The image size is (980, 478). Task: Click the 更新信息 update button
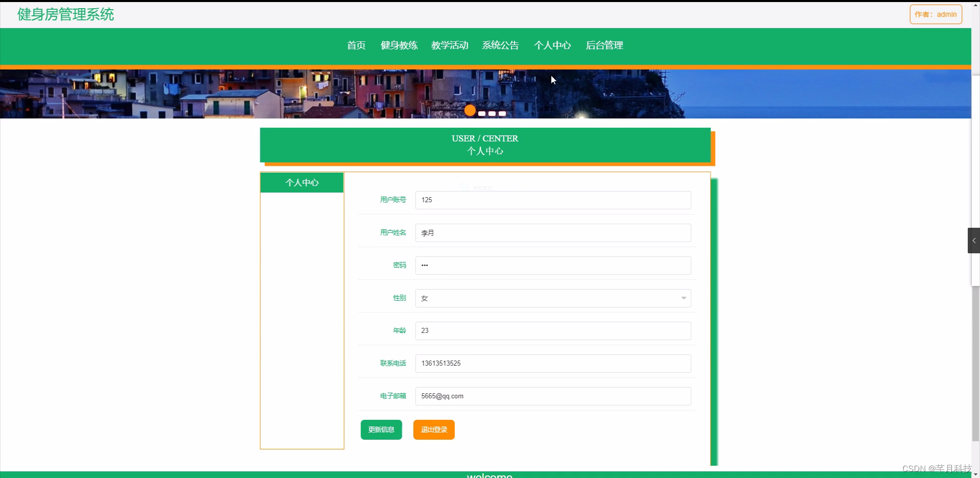tap(381, 429)
